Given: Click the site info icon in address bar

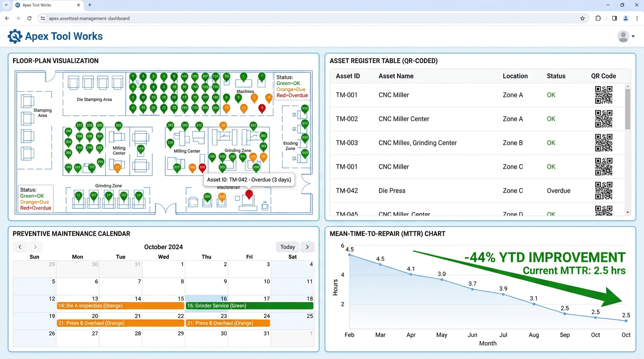Looking at the screenshot, I should click(43, 18).
